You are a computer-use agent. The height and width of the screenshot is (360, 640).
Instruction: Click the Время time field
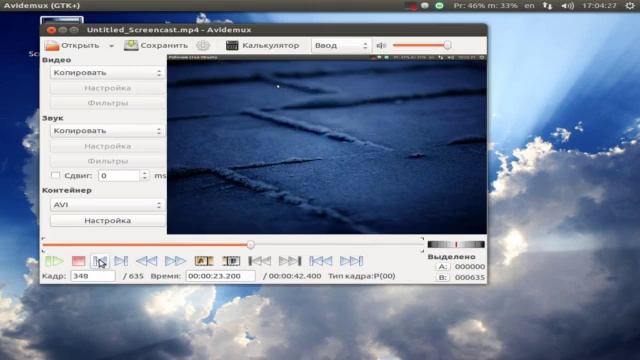tap(220, 276)
